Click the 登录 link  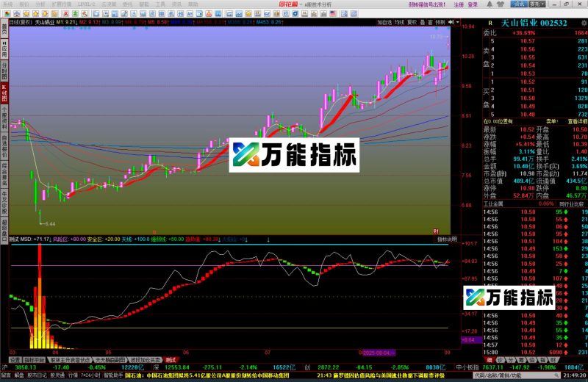473,4
